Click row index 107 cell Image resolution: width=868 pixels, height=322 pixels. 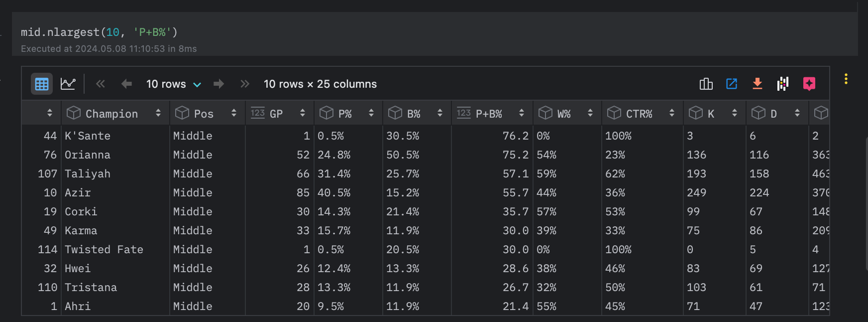42,173
